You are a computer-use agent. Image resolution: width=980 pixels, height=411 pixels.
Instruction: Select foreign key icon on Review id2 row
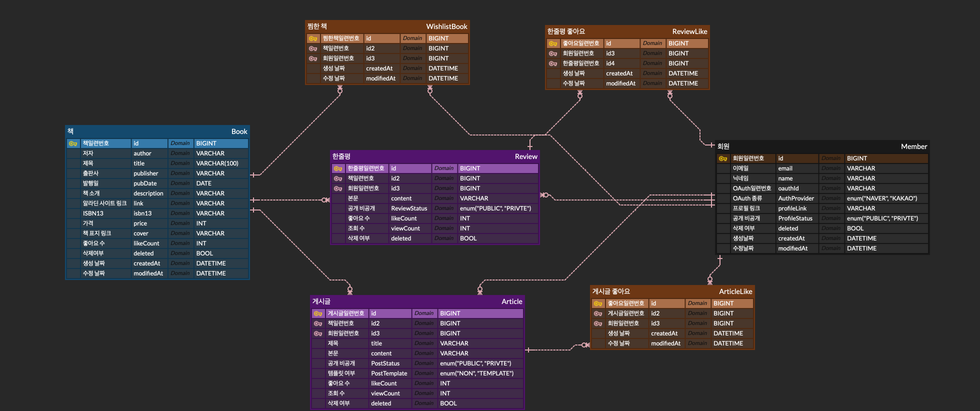[x=338, y=178]
